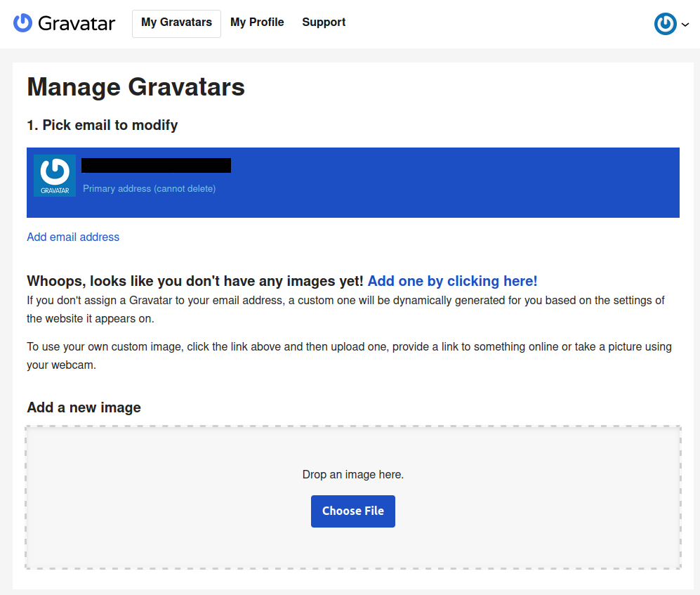Screen dimensions: 700x595
Task: Click the '1. Pick email to modify' heading
Action: pyautogui.click(x=102, y=125)
